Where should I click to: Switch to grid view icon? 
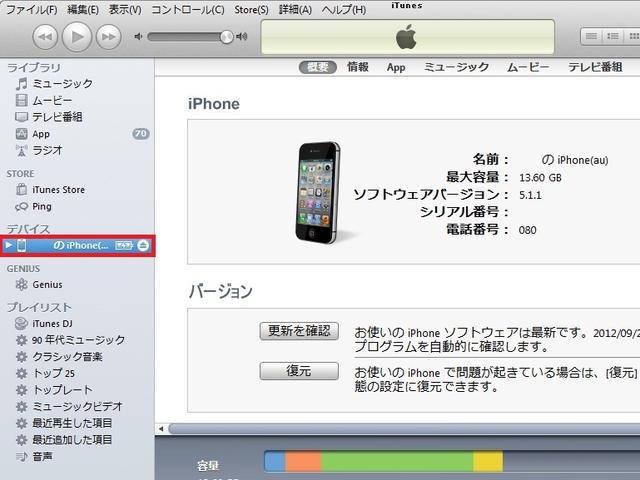(x=632, y=36)
